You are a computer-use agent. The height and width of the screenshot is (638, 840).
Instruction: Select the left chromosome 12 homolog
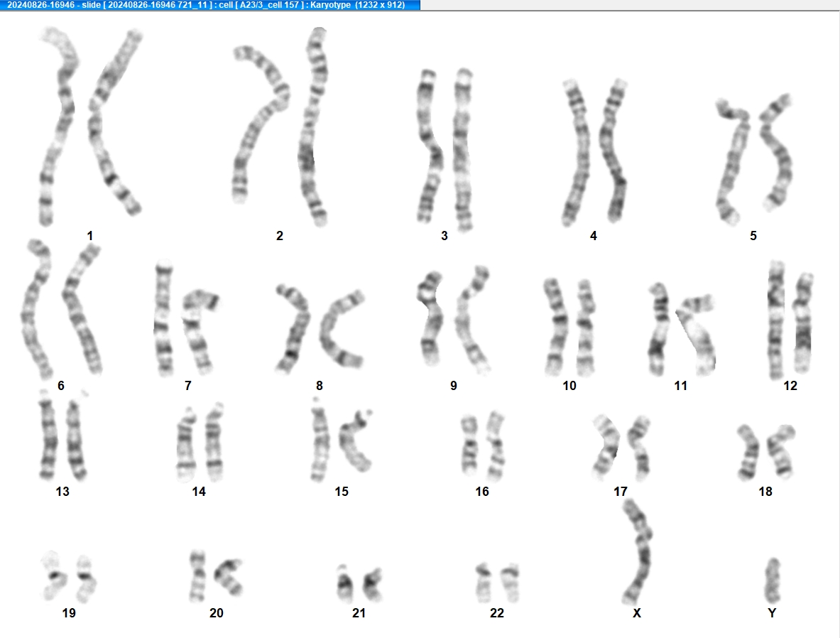pyautogui.click(x=775, y=320)
